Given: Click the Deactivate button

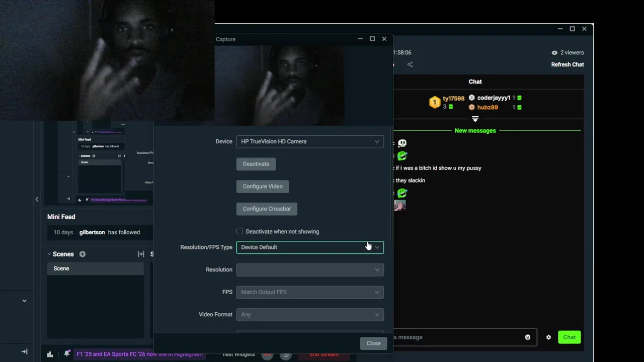Looking at the screenshot, I should pyautogui.click(x=256, y=164).
